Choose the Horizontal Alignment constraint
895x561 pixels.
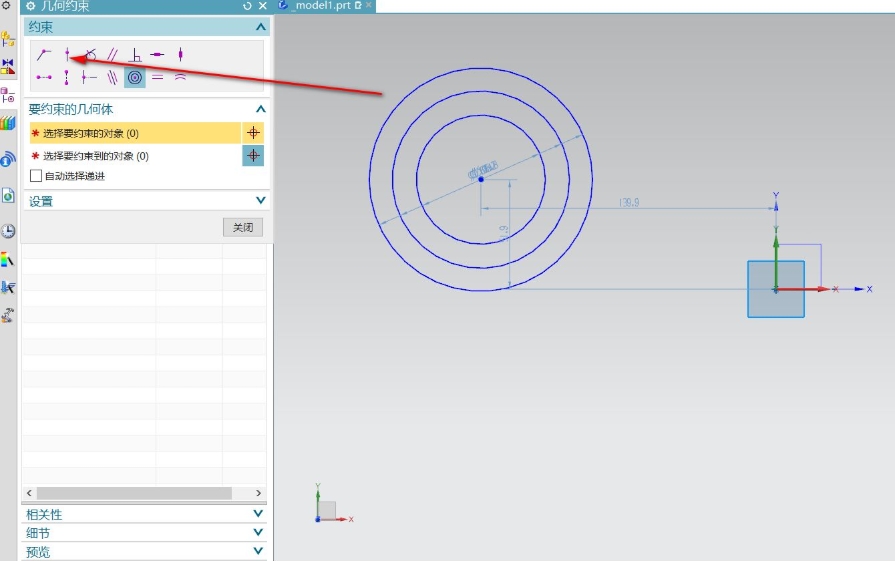click(x=44, y=77)
